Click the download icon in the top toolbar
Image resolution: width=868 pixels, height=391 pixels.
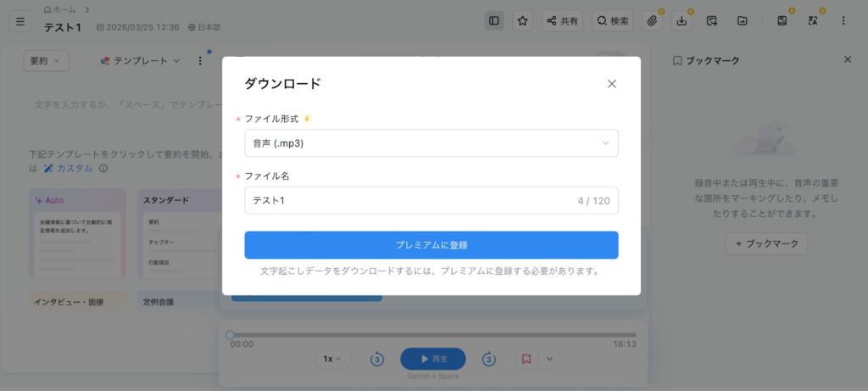pyautogui.click(x=681, y=20)
